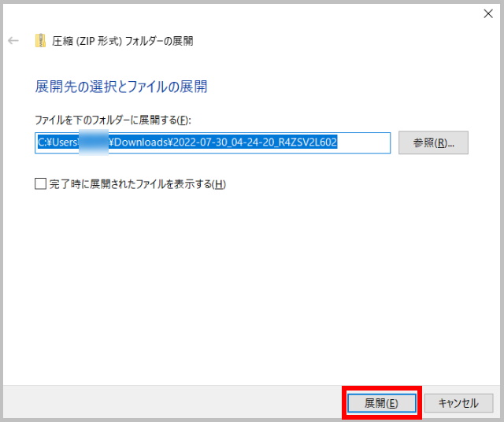Open the folder browser with 参照(R)...

[x=434, y=143]
